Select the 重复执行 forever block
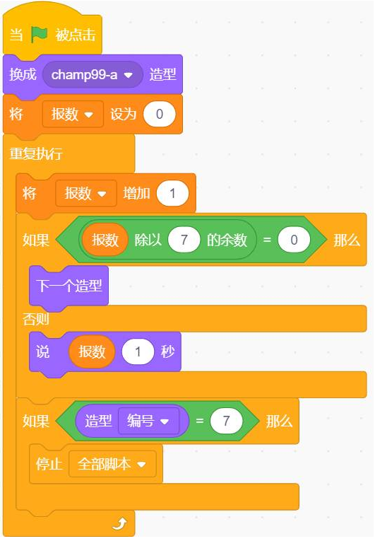This screenshot has width=392, height=541. [36, 153]
